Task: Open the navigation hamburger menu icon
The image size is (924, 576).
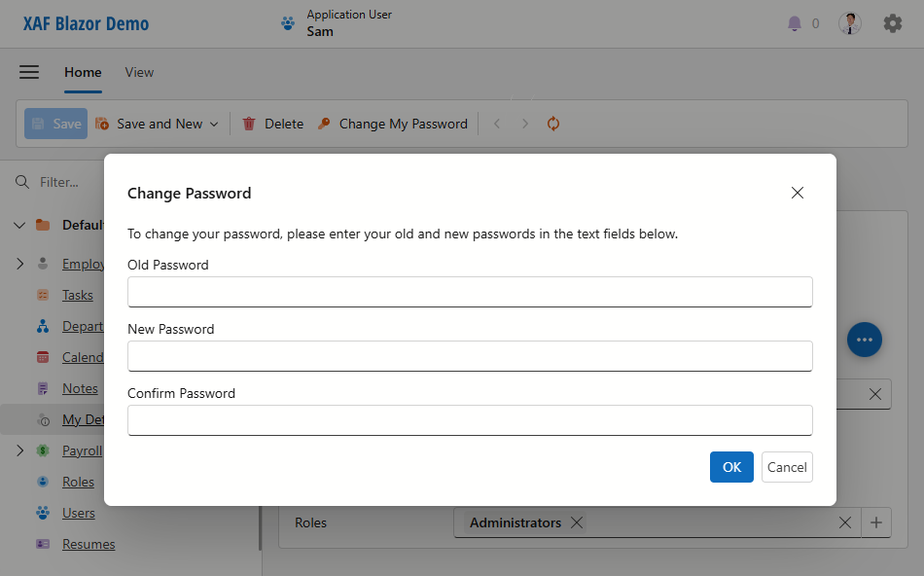Action: pyautogui.click(x=29, y=72)
